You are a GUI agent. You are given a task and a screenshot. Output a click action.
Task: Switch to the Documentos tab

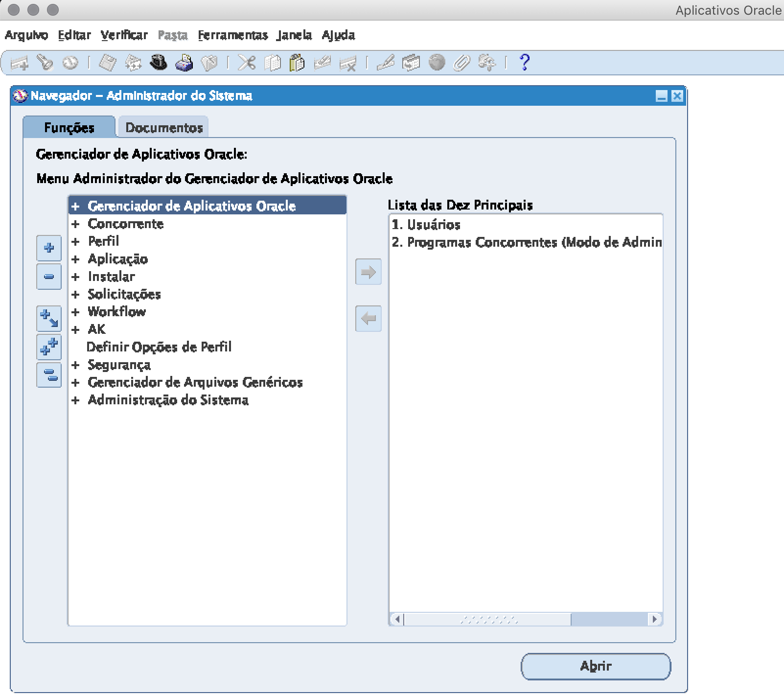pos(164,127)
